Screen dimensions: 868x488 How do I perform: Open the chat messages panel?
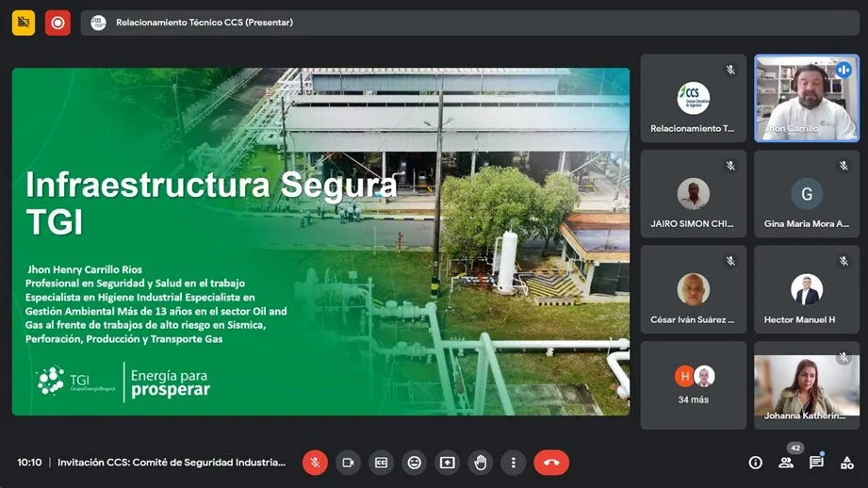pyautogui.click(x=816, y=463)
